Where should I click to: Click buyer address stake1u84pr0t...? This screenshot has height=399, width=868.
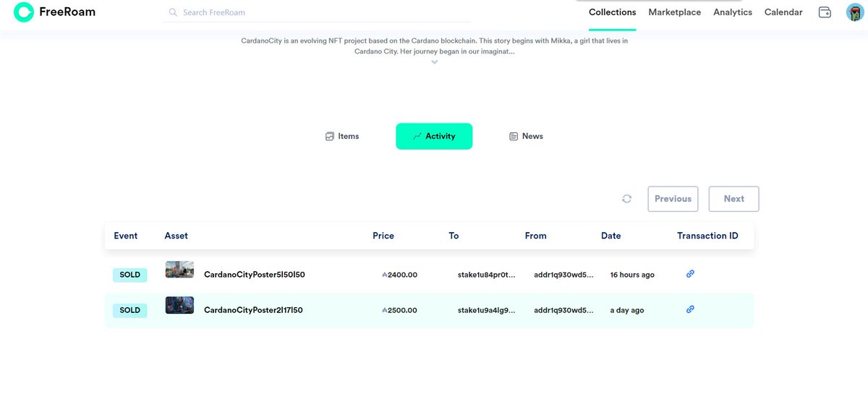[x=487, y=275]
